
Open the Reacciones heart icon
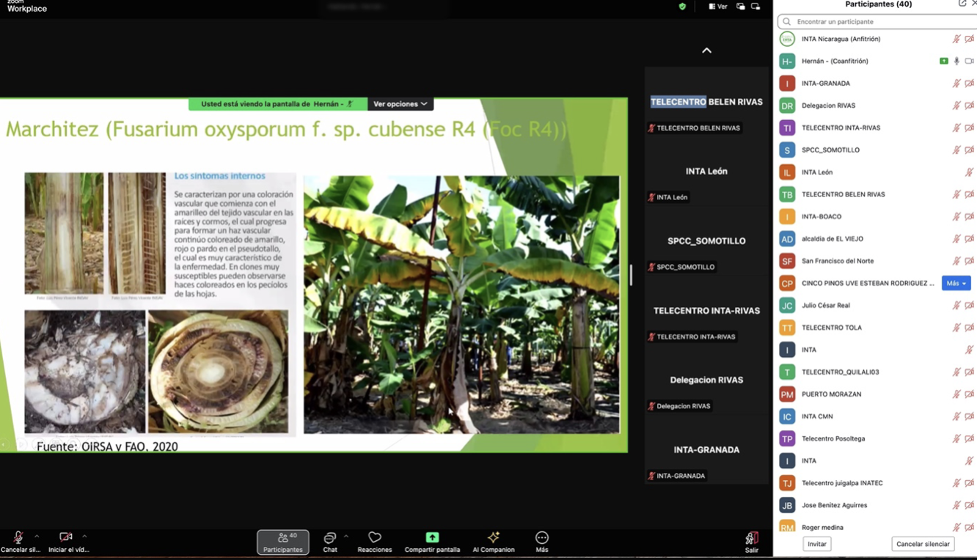coord(374,538)
